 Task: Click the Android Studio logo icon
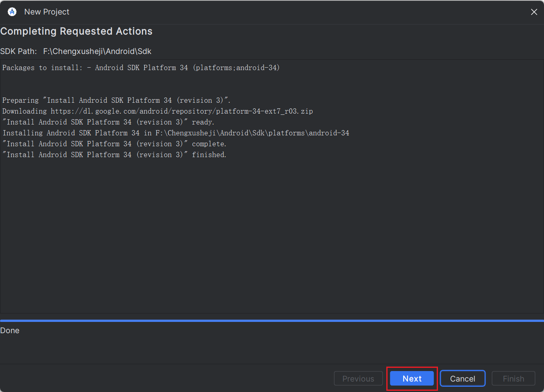pyautogui.click(x=12, y=12)
